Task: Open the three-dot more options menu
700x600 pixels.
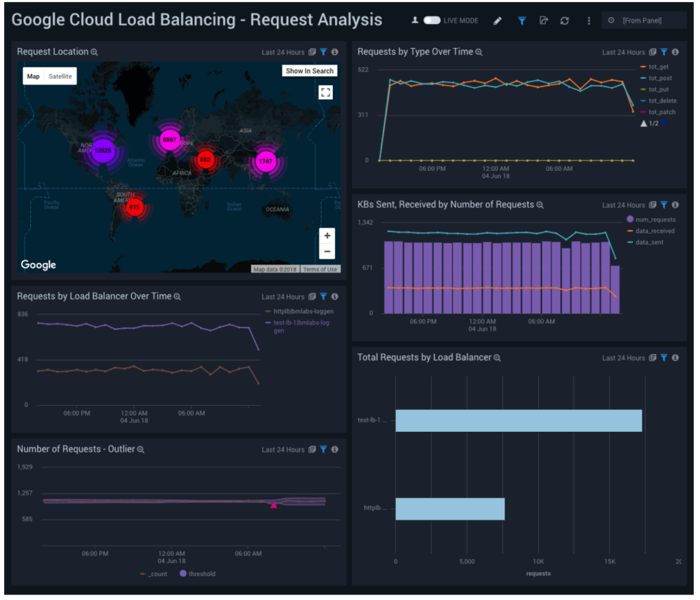Action: (589, 21)
